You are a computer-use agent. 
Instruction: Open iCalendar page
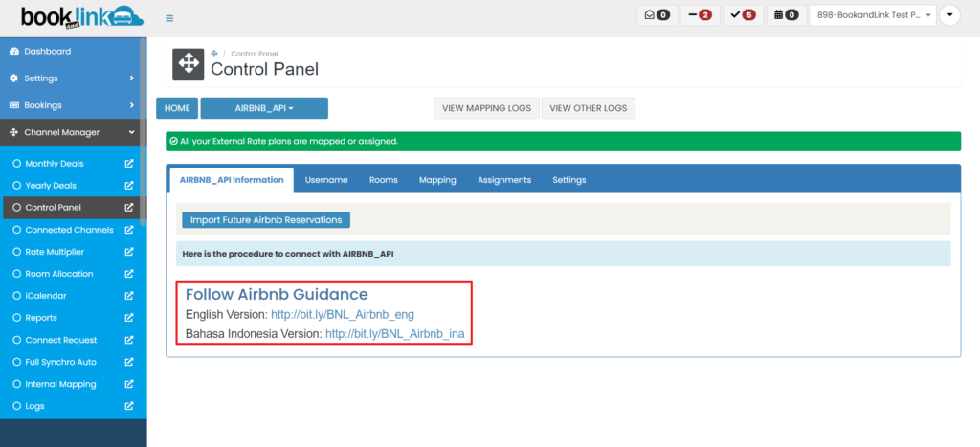[x=46, y=296]
